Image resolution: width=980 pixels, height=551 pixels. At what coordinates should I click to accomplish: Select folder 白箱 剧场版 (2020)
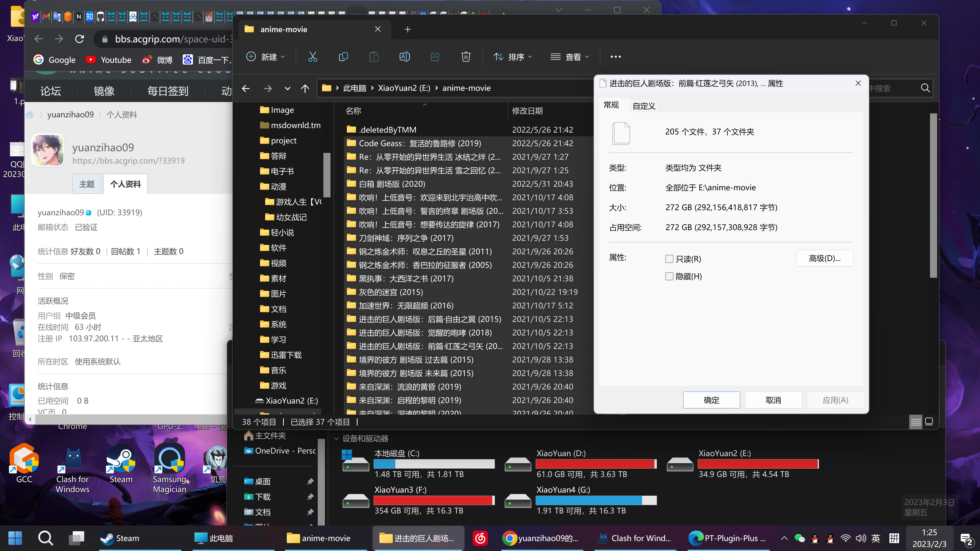(392, 184)
